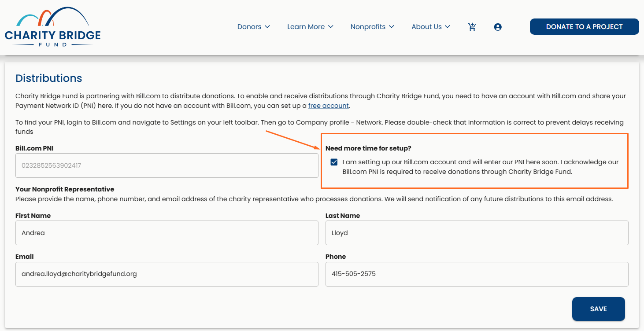This screenshot has width=644, height=331.
Task: Edit the Last Name field
Action: tap(477, 233)
